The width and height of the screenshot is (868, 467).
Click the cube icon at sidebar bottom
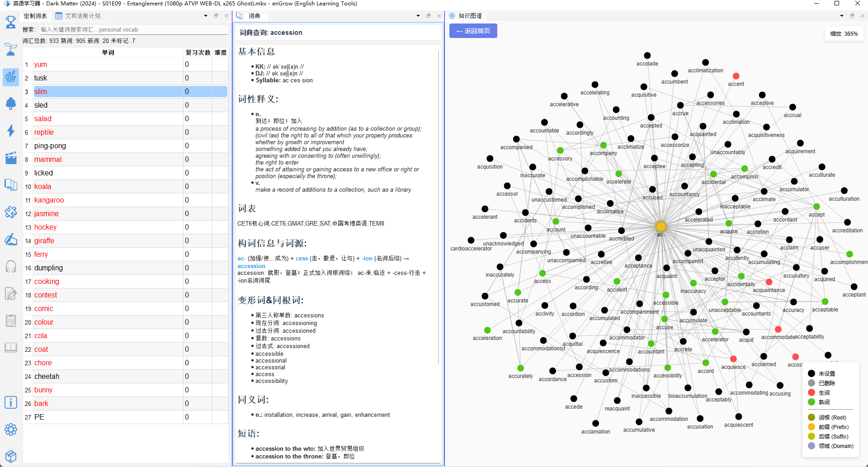[11, 457]
